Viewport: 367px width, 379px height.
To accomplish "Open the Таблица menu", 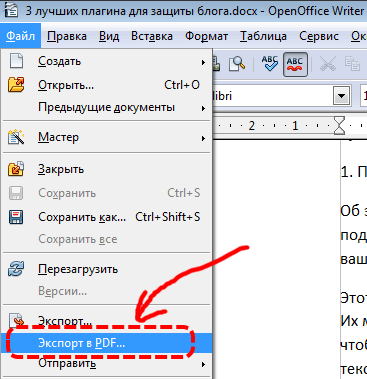I will pos(263,36).
